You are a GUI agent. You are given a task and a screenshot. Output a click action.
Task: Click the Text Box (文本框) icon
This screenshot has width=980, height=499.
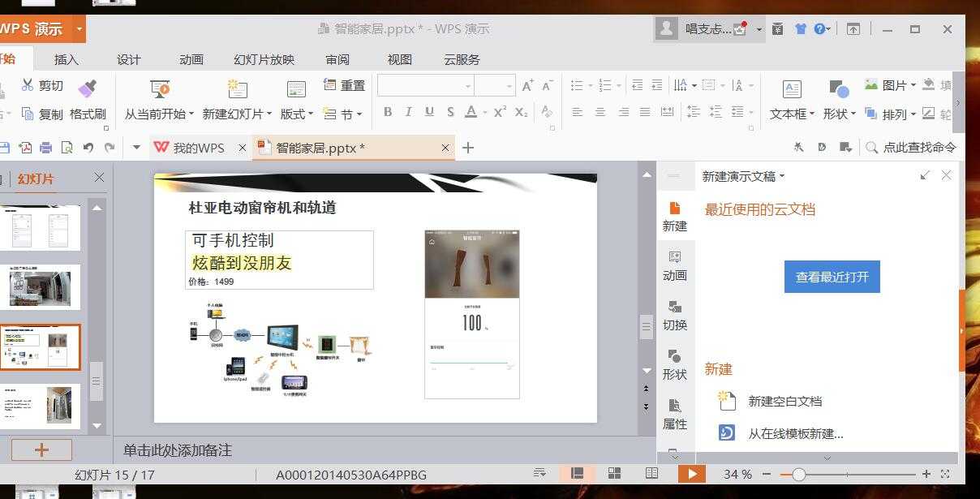[792, 89]
